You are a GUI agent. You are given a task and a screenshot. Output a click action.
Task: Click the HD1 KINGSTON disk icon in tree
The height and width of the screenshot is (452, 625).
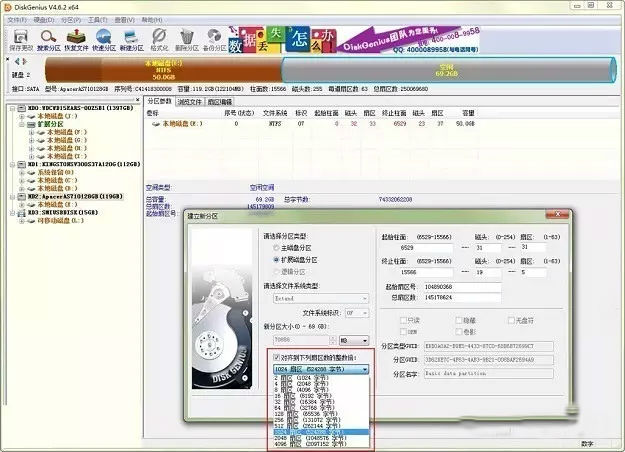click(x=22, y=164)
